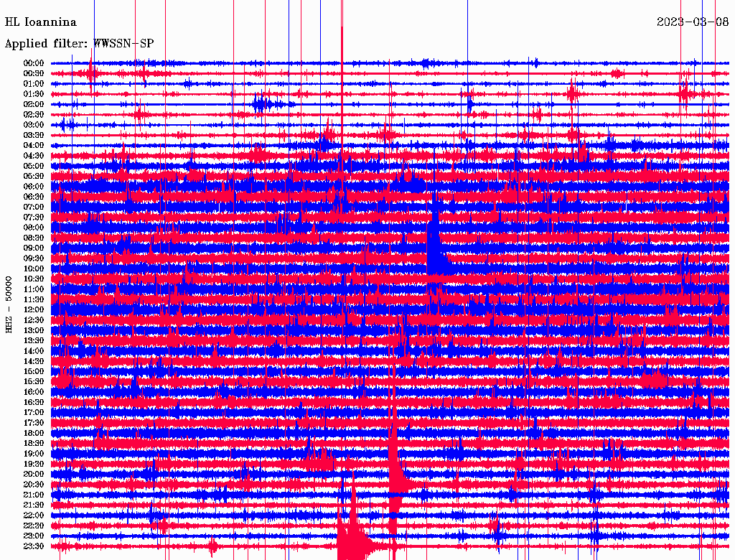This screenshot has height=560, width=735.
Task: Click the 15:30 trace label
Action: (34, 382)
